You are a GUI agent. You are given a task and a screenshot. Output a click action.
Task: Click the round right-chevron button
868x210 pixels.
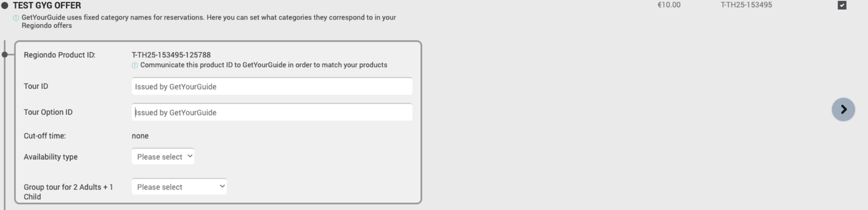point(843,109)
